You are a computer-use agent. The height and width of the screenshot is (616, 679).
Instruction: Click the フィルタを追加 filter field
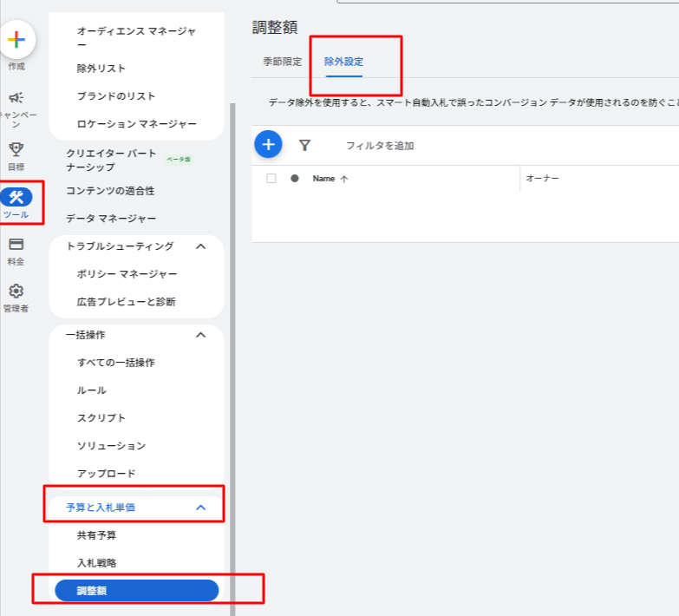380,146
